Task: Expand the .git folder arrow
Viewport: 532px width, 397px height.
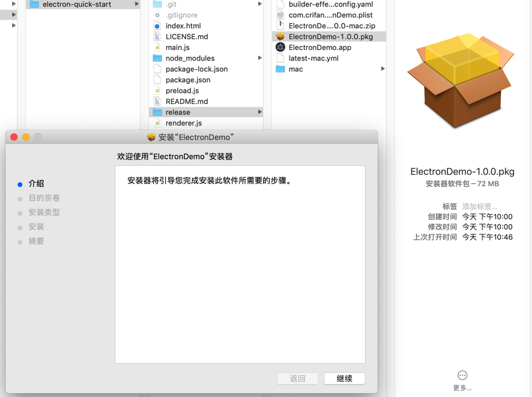Action: click(260, 4)
